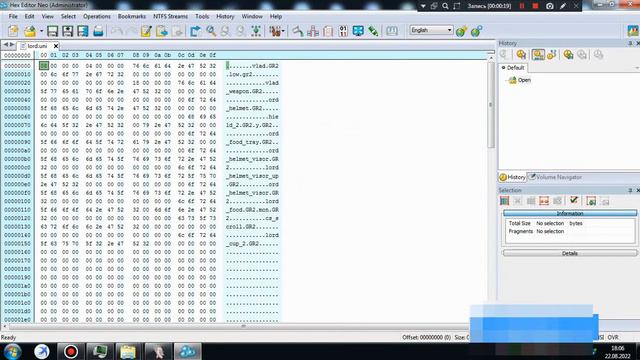Click the Statistics histogram toolbar icon
Image resolution: width=640 pixels, height=360 pixels.
tap(313, 31)
